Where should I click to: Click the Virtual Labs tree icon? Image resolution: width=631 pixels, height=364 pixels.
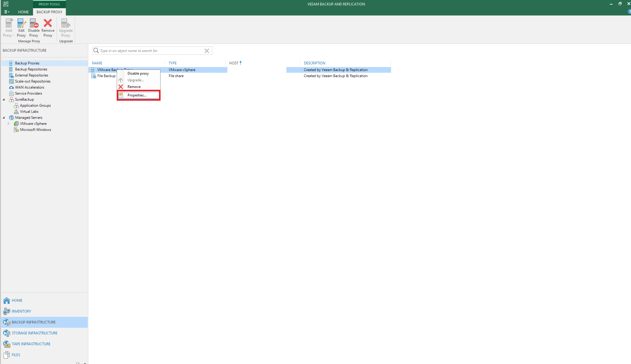[x=16, y=112]
